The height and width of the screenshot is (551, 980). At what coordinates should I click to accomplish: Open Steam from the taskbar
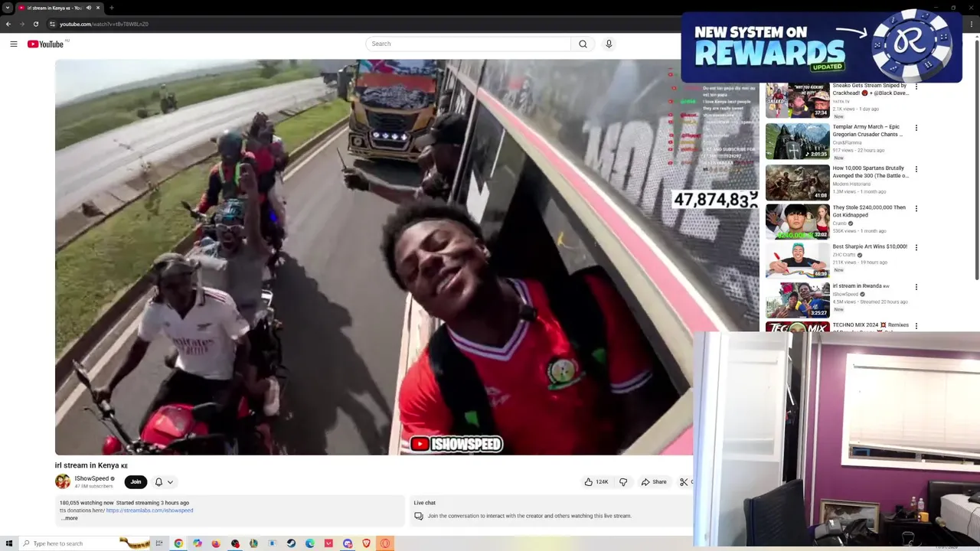[x=291, y=543]
